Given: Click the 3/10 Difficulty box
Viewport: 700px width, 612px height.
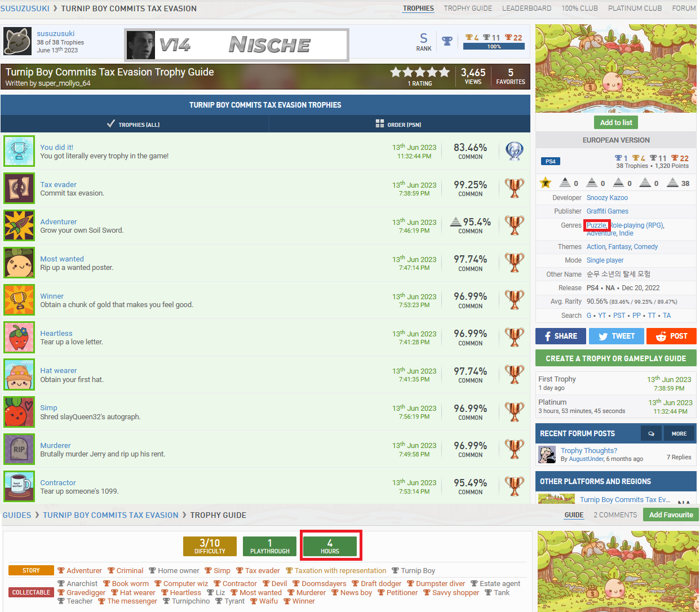Looking at the screenshot, I should [210, 546].
